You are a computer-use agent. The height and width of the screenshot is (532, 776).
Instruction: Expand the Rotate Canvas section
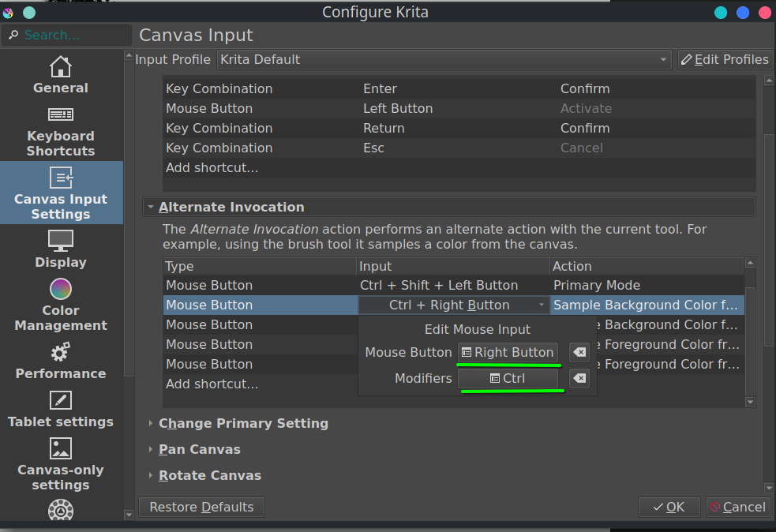coord(209,475)
